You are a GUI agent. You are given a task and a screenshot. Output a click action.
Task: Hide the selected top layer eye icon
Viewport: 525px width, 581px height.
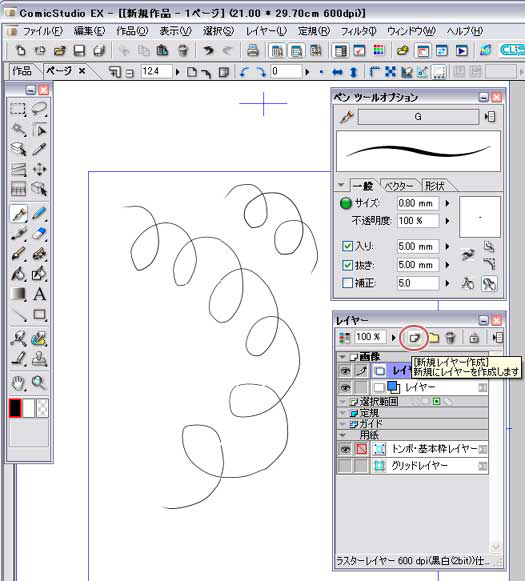pyautogui.click(x=345, y=371)
